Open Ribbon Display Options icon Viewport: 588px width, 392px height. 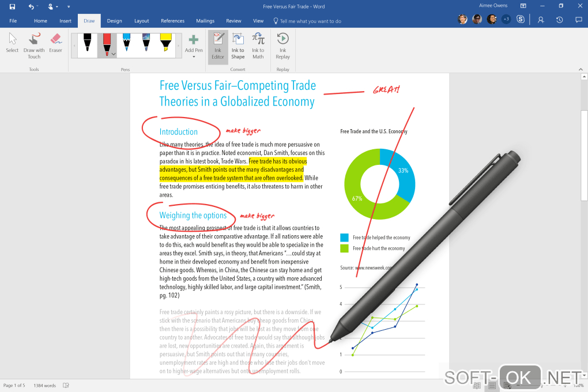click(523, 6)
